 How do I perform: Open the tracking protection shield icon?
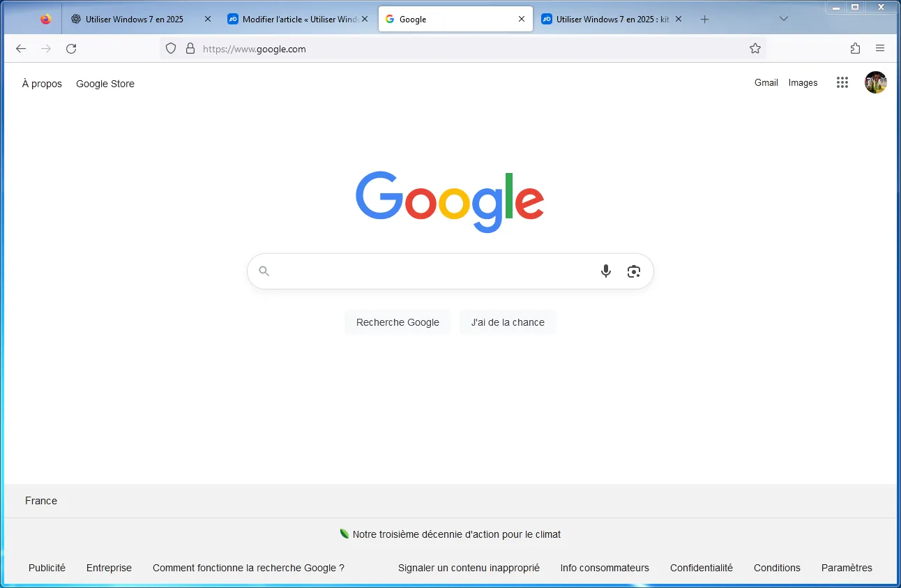(171, 49)
